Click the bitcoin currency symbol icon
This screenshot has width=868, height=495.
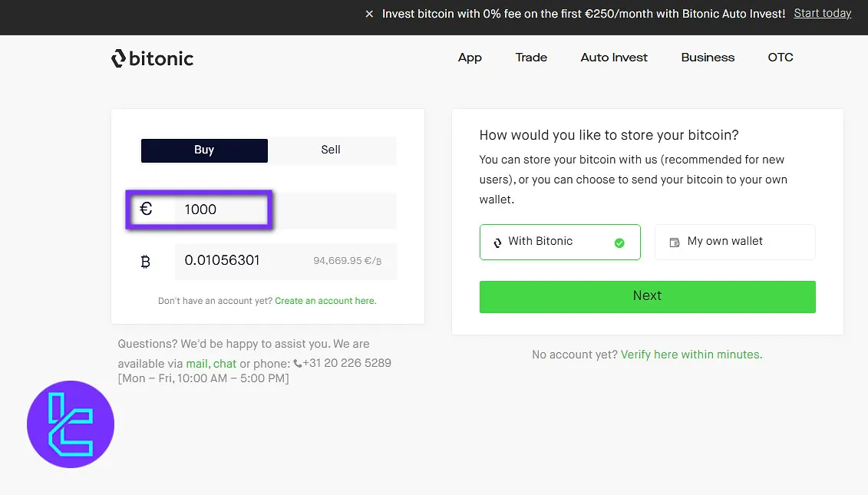146,262
